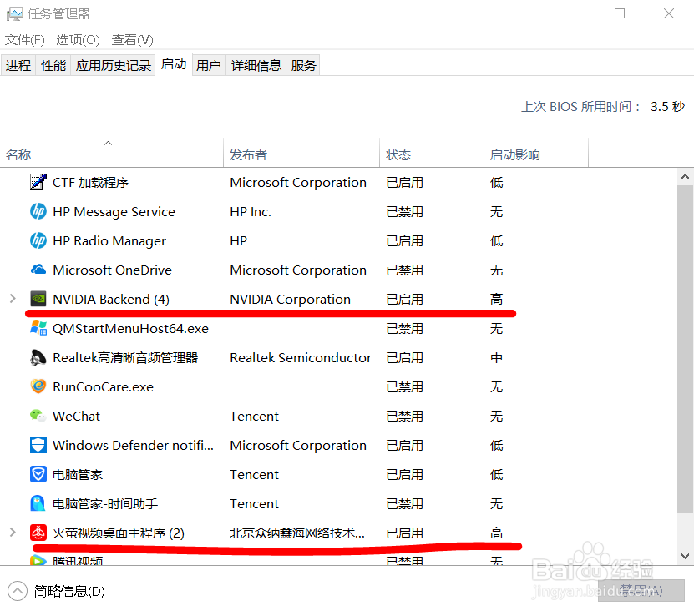This screenshot has width=694, height=616.
Task: Click the Realtek audio manager icon
Action: click(x=38, y=357)
